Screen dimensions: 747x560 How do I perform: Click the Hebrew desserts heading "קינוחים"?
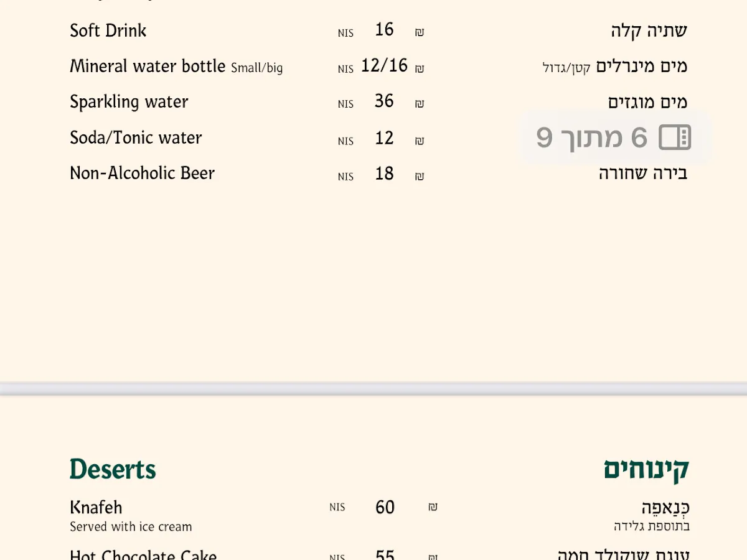coord(646,469)
